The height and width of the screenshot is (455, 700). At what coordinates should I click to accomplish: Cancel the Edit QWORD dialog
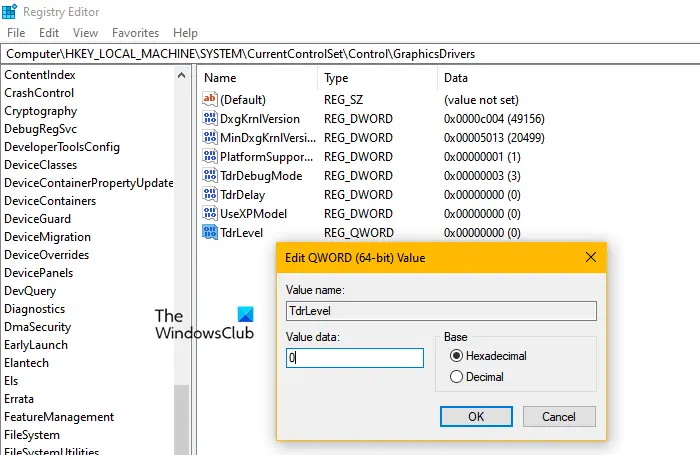coord(559,417)
